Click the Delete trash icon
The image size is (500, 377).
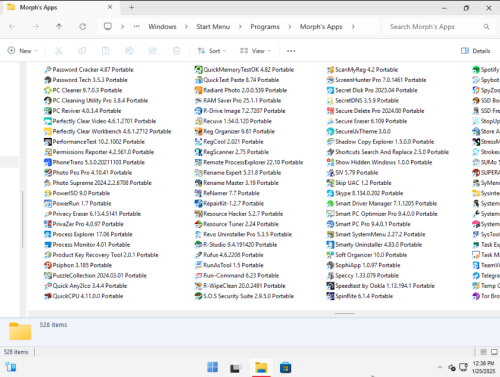(176, 51)
